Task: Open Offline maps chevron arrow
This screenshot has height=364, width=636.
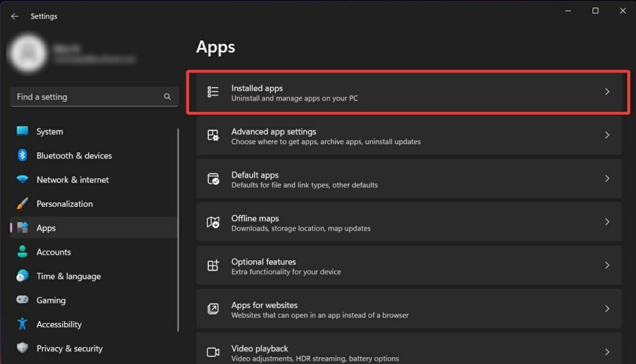Action: (607, 222)
